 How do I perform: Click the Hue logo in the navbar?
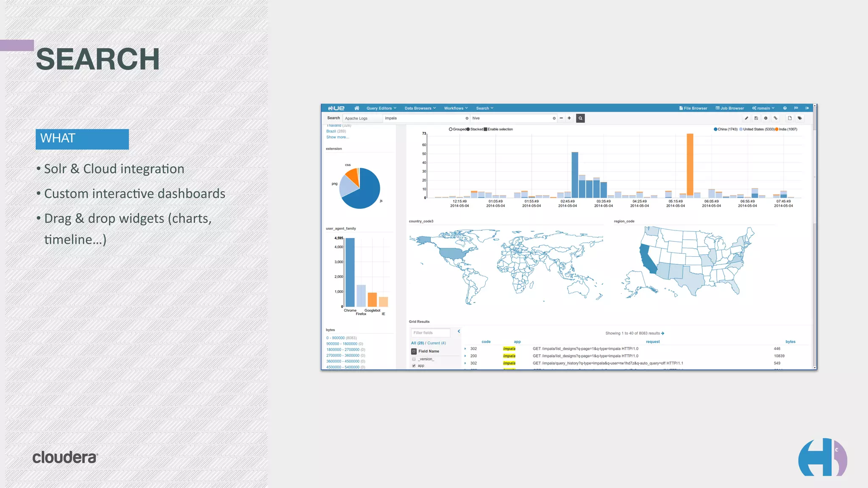click(x=336, y=108)
